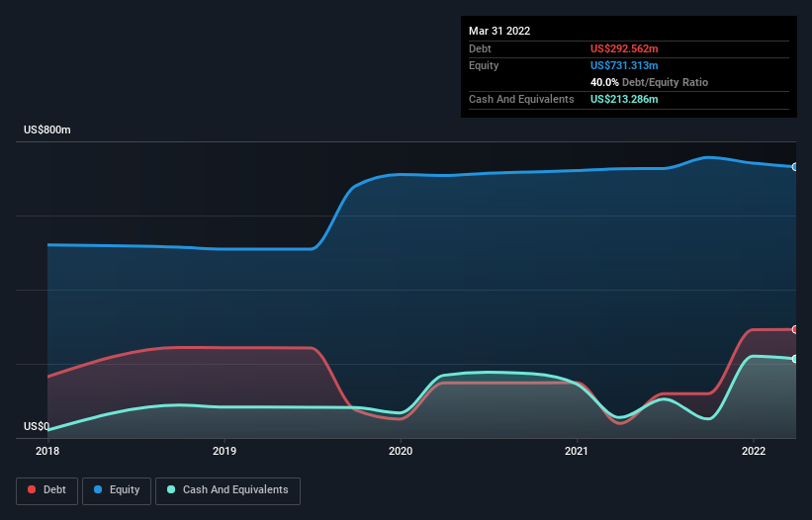Toggle the Equity series legend button
This screenshot has height=520, width=812.
(117, 490)
